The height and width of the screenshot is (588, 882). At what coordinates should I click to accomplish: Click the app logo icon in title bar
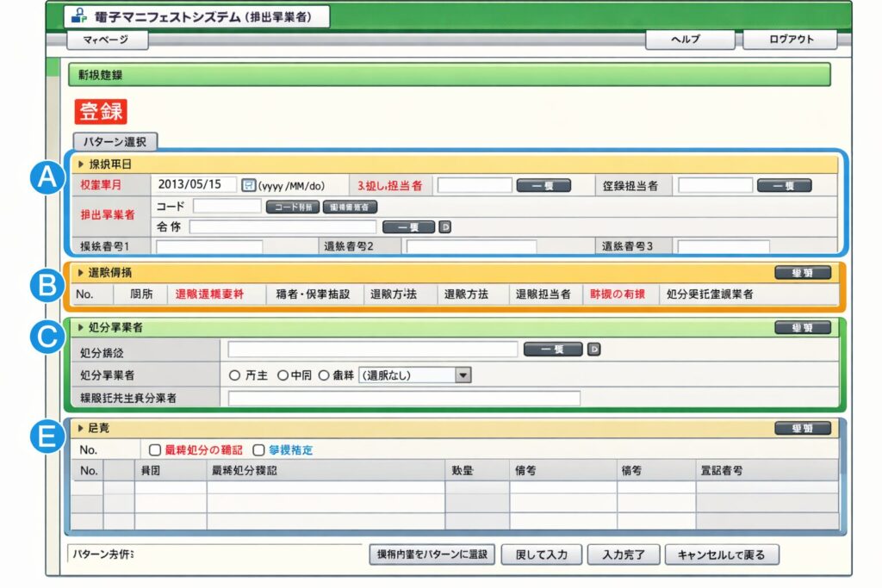click(x=78, y=15)
